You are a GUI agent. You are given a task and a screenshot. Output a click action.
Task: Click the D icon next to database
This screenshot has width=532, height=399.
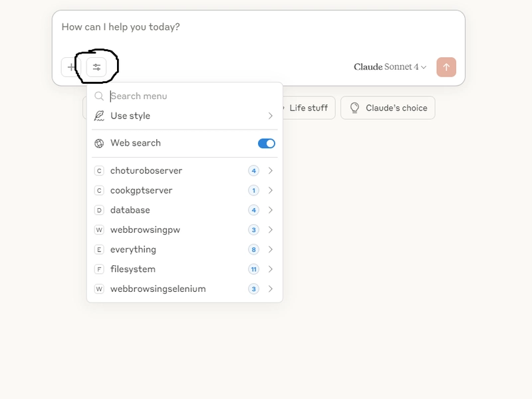pyautogui.click(x=99, y=210)
